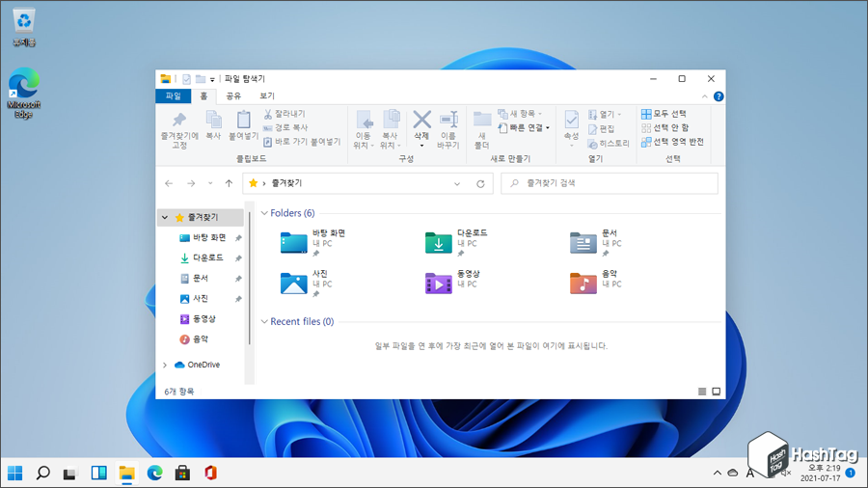Click the 즐겨찾기에 고정 pin icon
868x488 pixels.
coord(178,120)
